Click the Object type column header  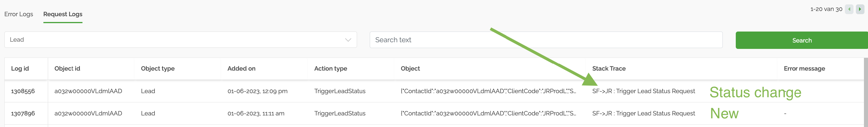[x=158, y=68]
